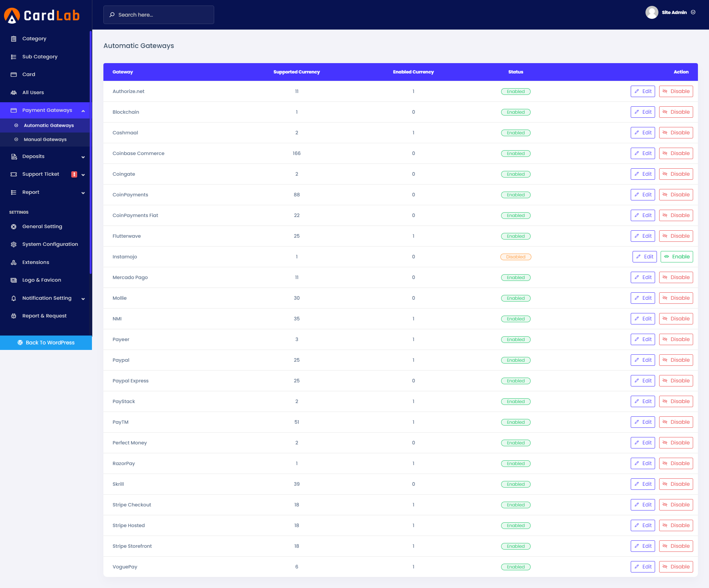
Task: Click the Extensions sidebar icon
Action: [x=14, y=262]
